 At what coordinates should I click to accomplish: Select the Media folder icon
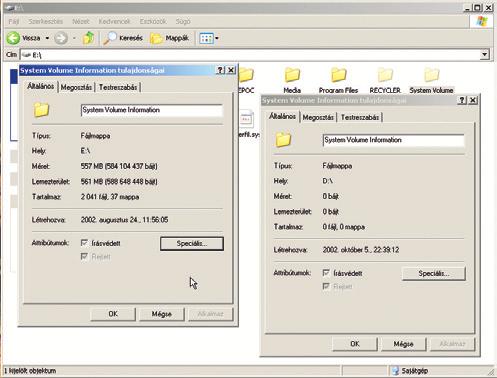click(x=292, y=75)
